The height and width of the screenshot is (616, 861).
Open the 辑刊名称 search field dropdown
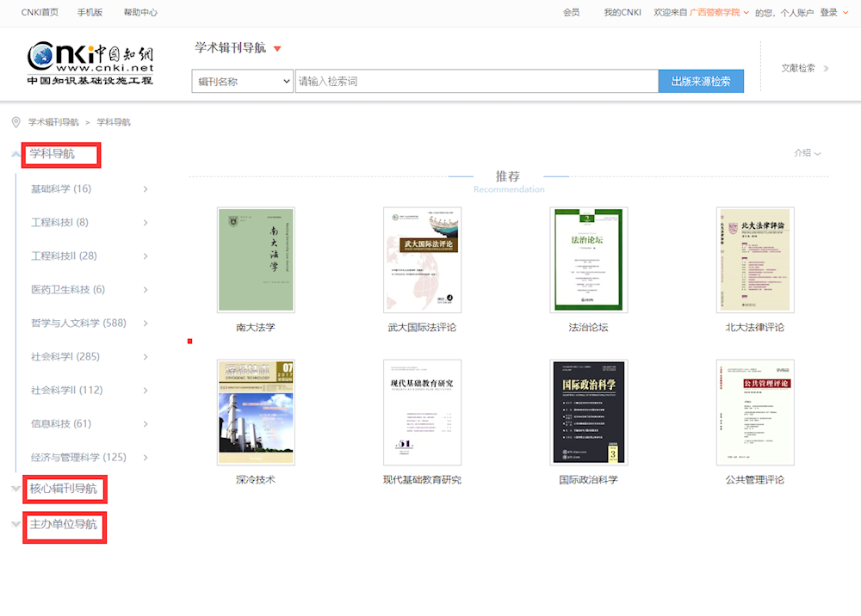[243, 82]
